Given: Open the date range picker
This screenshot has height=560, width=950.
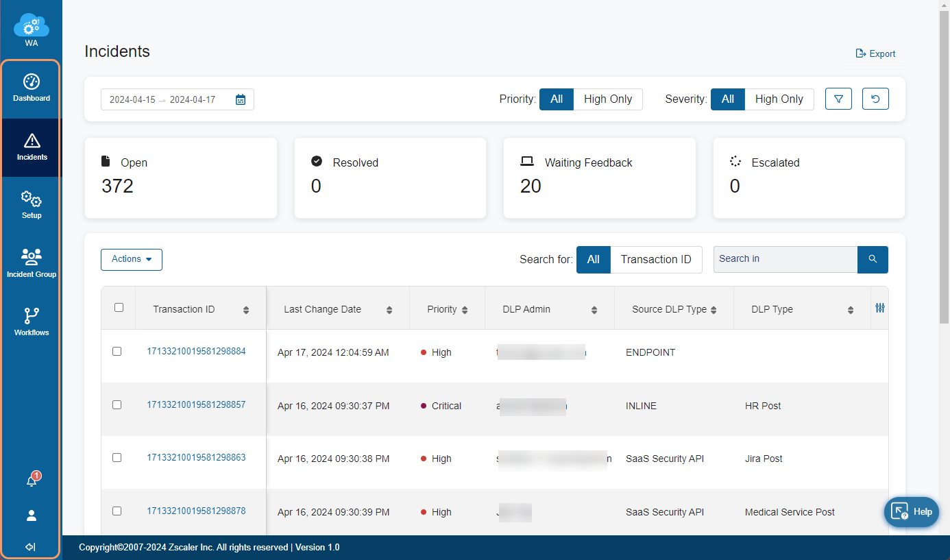Looking at the screenshot, I should [177, 99].
